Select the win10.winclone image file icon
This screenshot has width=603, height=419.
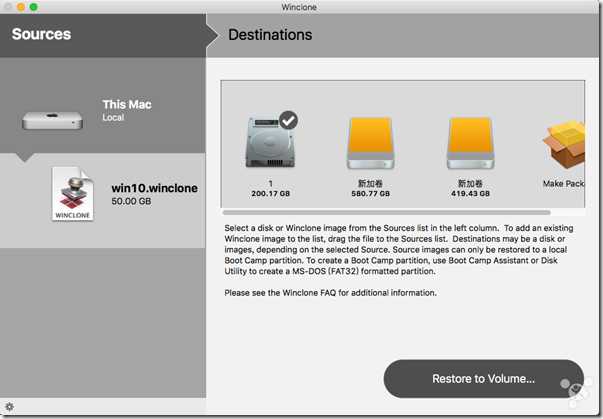pos(73,194)
